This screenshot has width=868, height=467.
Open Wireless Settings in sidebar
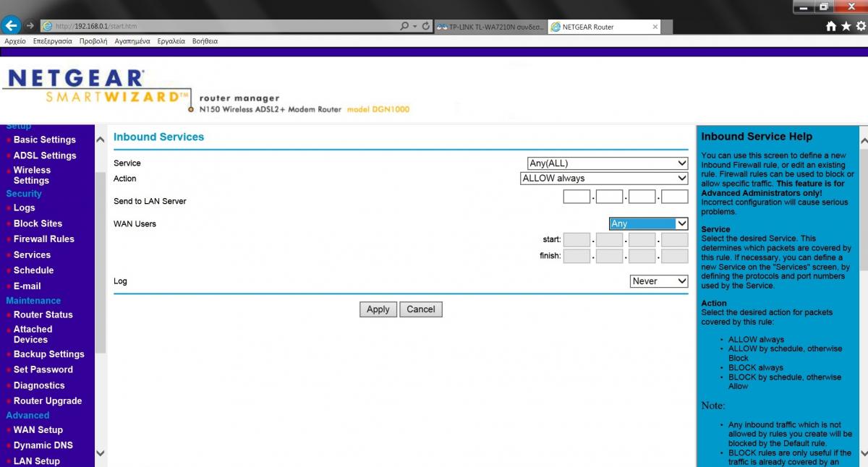pos(33,176)
